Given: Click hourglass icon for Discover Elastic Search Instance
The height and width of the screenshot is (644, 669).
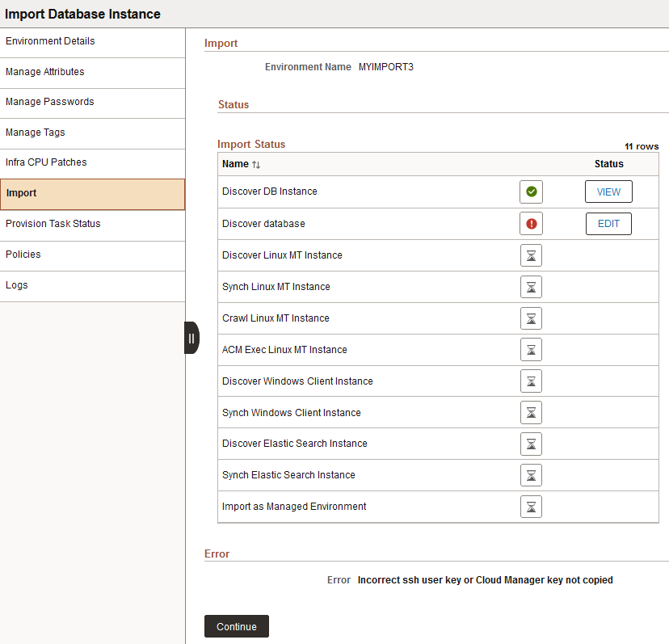Looking at the screenshot, I should tap(531, 444).
